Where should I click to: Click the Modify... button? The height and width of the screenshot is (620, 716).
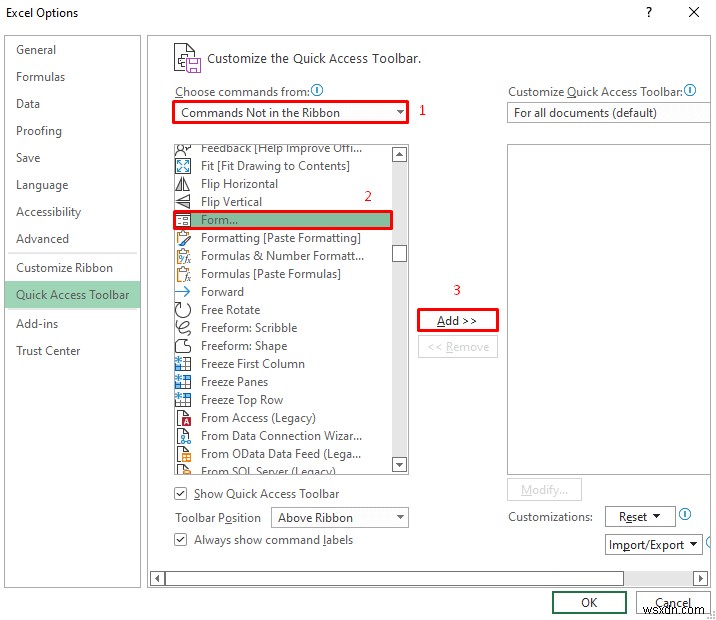(544, 490)
